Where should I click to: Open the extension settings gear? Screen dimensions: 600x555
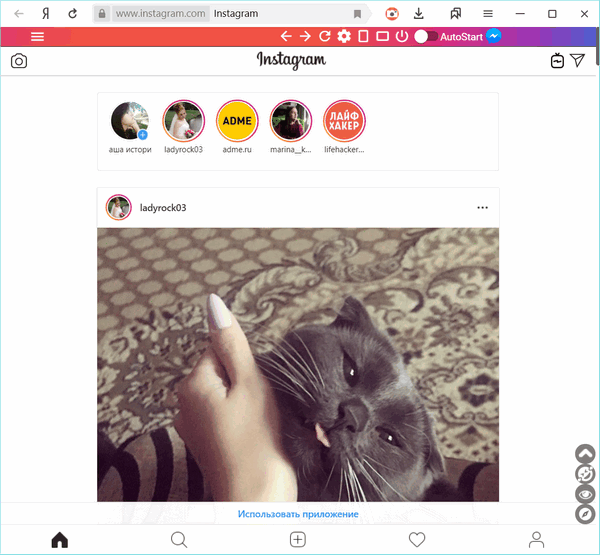click(344, 36)
